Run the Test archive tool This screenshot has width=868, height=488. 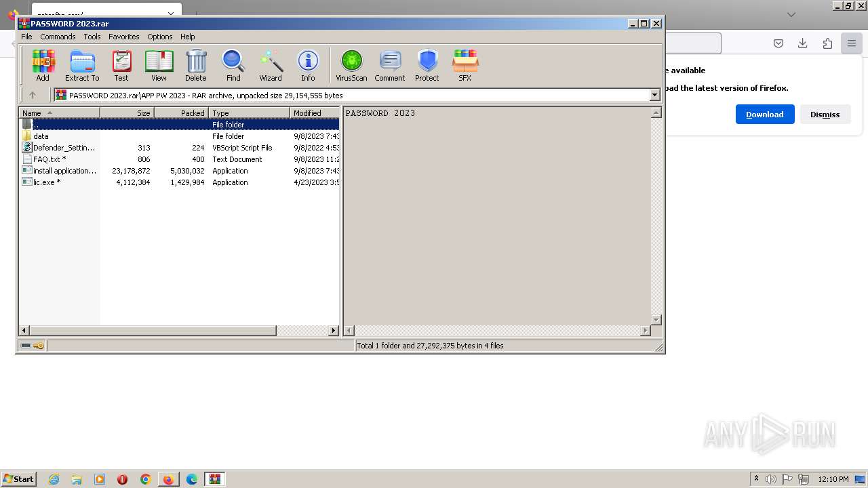(x=121, y=66)
